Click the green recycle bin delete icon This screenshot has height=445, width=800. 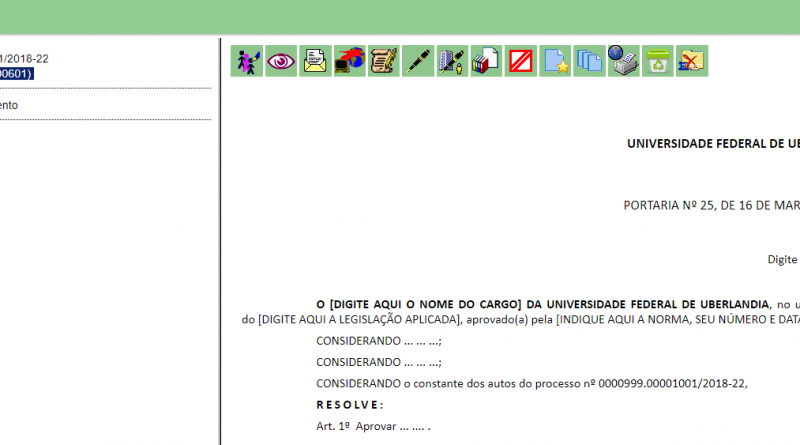coord(657,61)
